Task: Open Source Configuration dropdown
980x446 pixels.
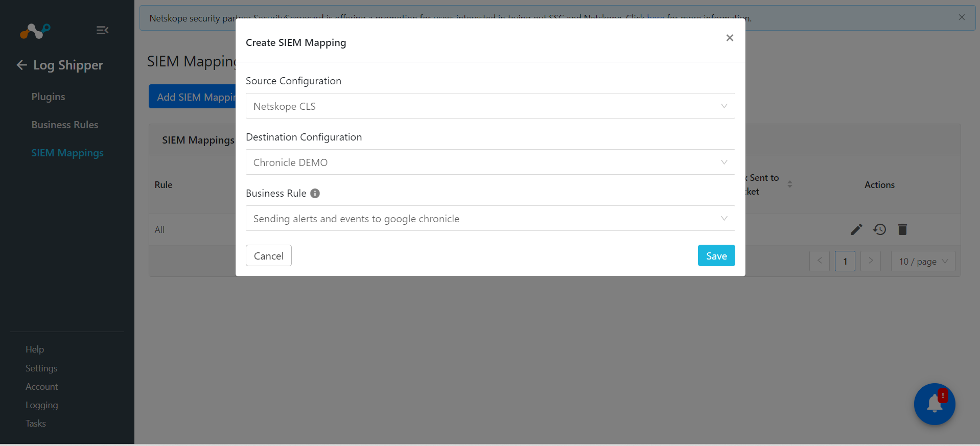Action: point(490,106)
